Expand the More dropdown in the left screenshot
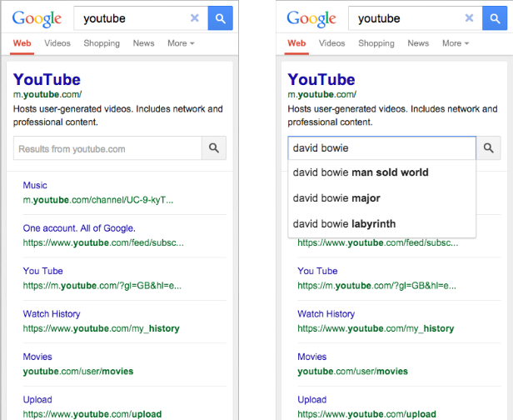The width and height of the screenshot is (513, 420). pyautogui.click(x=181, y=43)
